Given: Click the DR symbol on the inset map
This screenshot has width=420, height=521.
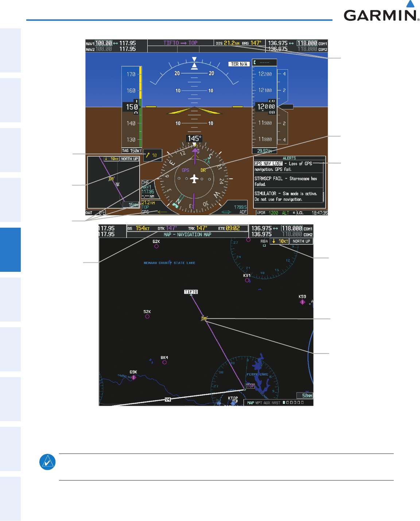Looking at the screenshot, I should pos(112,179).
